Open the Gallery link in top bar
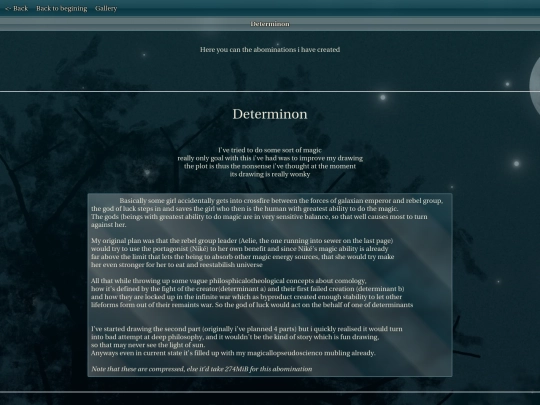Image resolution: width=540 pixels, height=405 pixels. [106, 8]
